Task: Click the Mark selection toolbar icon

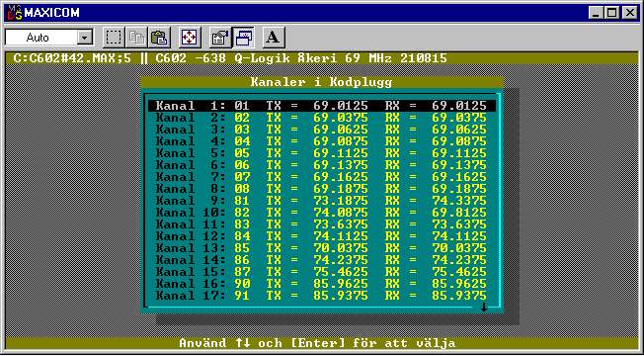Action: [x=114, y=38]
